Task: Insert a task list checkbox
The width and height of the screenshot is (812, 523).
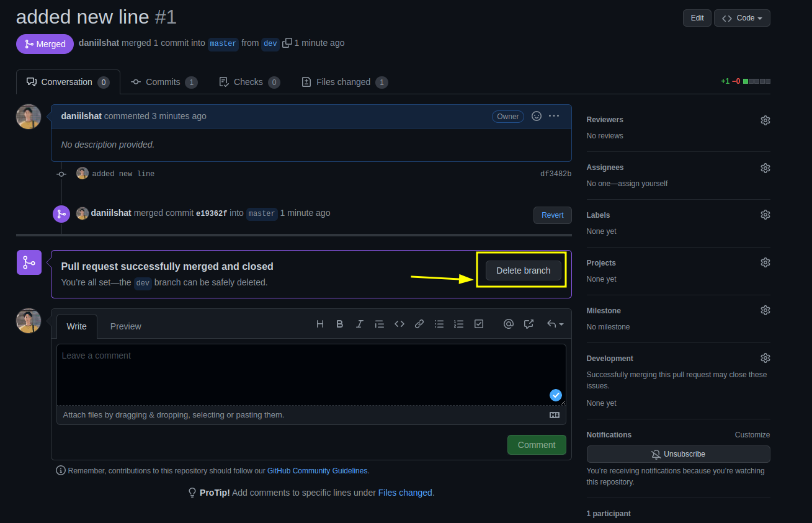Action: tap(479, 324)
